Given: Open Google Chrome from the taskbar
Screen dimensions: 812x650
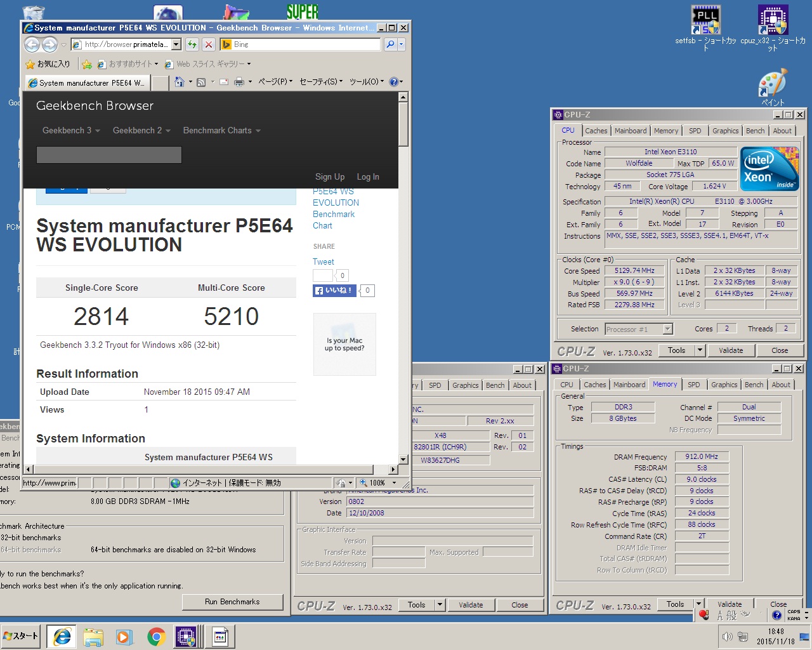Looking at the screenshot, I should pyautogui.click(x=156, y=637).
